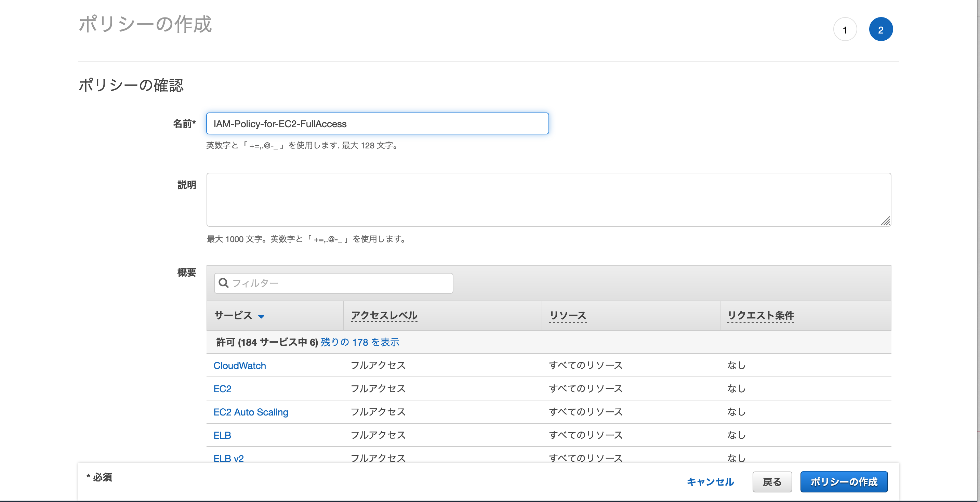The width and height of the screenshot is (980, 502).
Task: Click the リクエスト条件 column header
Action: tap(760, 316)
